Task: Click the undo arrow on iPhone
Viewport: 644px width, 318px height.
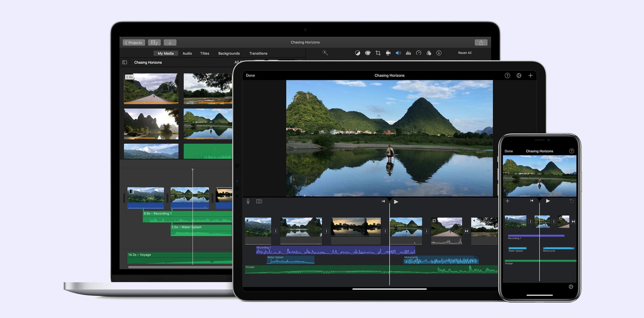Action: tap(572, 201)
